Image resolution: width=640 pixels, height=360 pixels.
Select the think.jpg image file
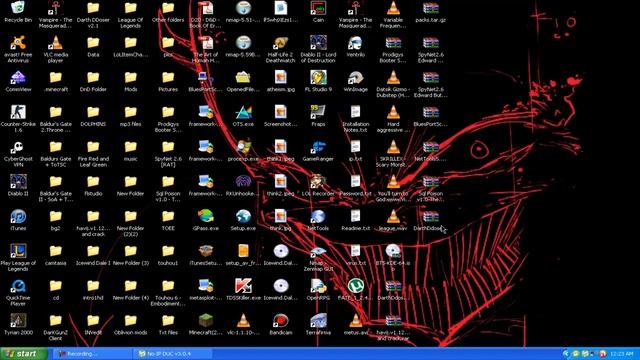280,216
